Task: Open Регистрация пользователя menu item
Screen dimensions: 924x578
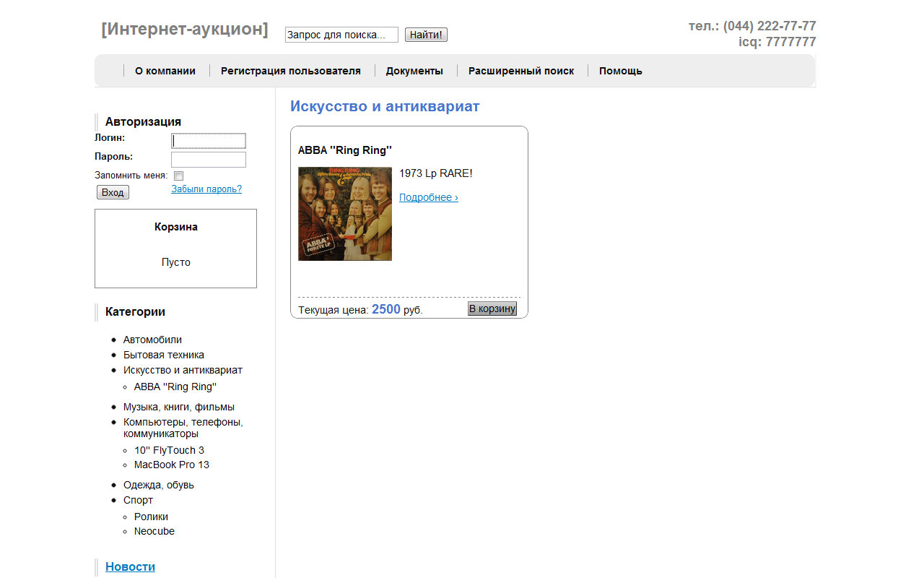Action: (x=290, y=71)
